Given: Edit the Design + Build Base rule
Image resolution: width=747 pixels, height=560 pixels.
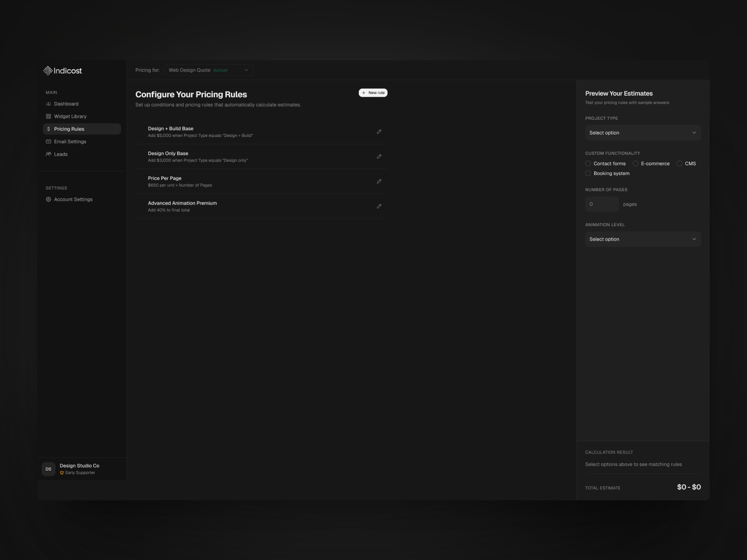Looking at the screenshot, I should pos(379,131).
